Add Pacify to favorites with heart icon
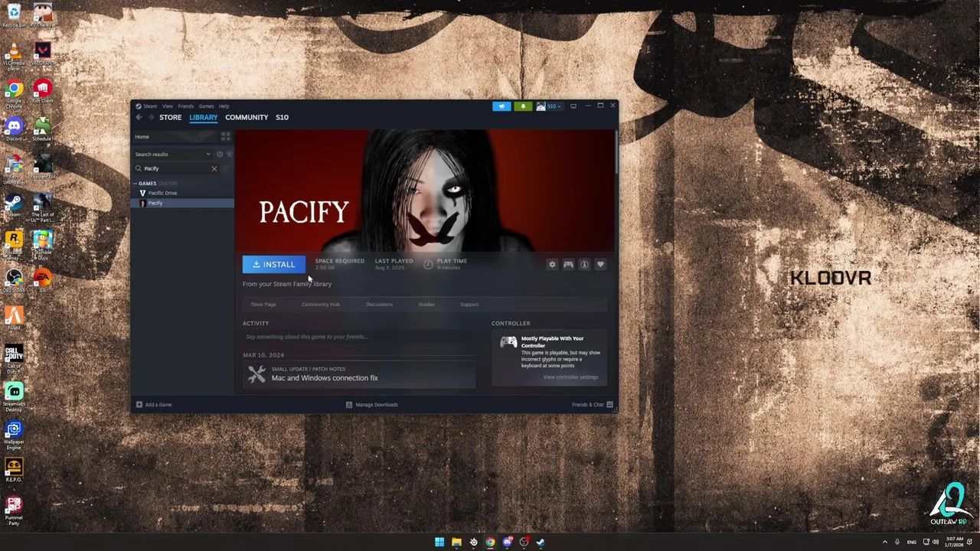This screenshot has height=551, width=980. (x=600, y=265)
